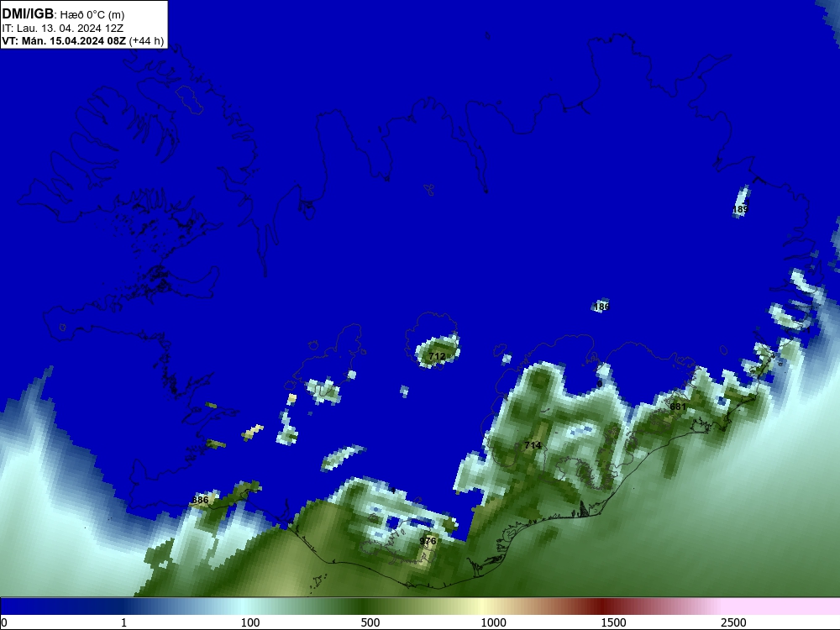Click the 712 value on the map

(437, 356)
